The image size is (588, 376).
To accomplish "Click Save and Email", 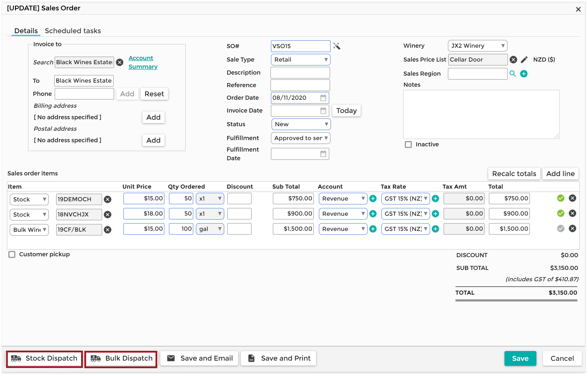I will coord(199,358).
